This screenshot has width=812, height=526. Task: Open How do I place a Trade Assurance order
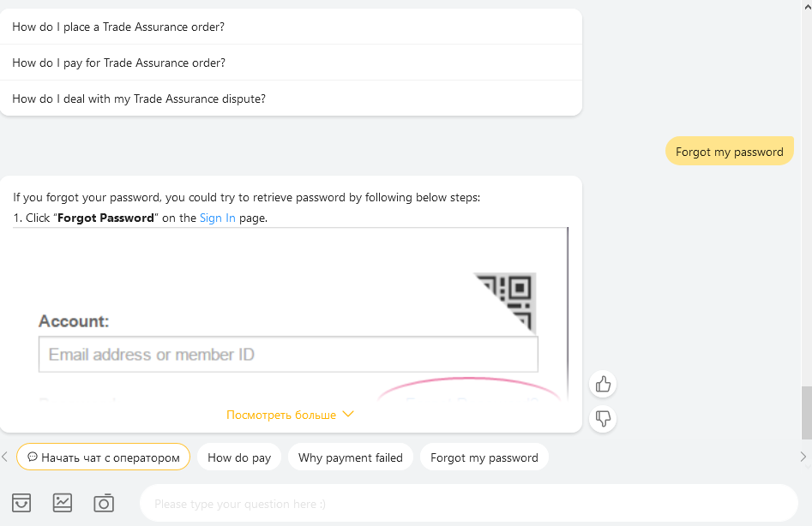pos(291,27)
